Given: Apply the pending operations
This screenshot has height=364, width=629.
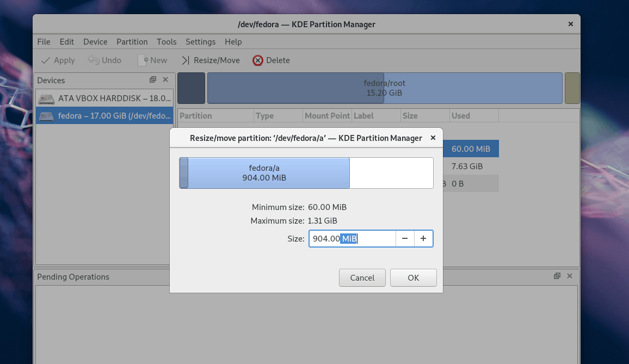Looking at the screenshot, I should click(57, 60).
